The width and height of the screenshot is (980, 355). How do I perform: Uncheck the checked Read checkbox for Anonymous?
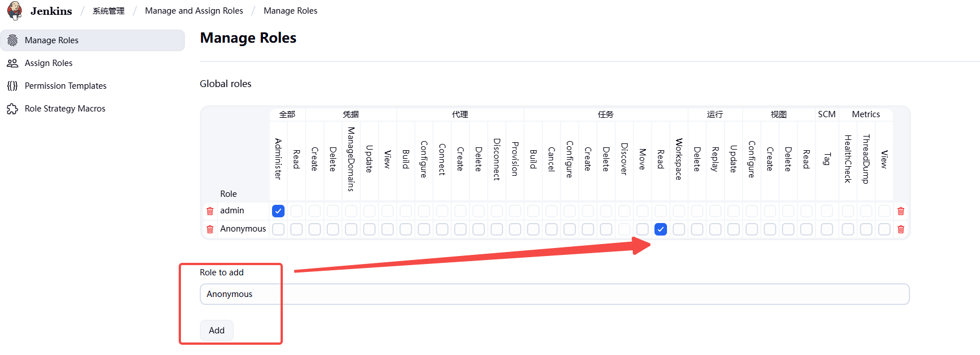click(x=661, y=229)
